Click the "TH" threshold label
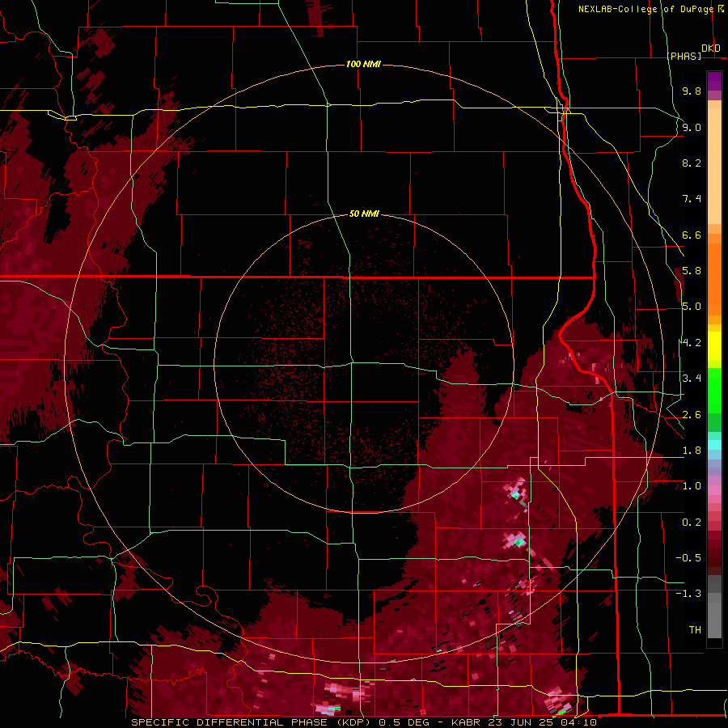Screen dimensions: 728x728 695,630
